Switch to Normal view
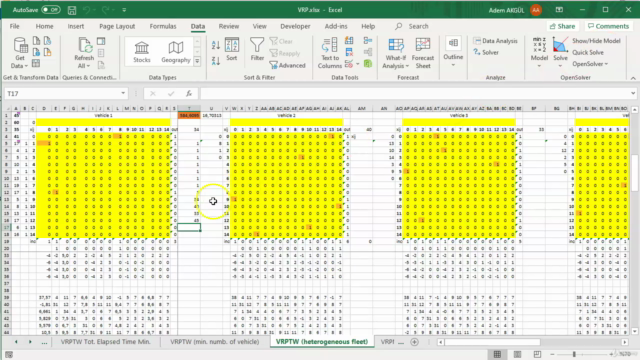Viewport: 640px width, 360px height. coord(497,354)
